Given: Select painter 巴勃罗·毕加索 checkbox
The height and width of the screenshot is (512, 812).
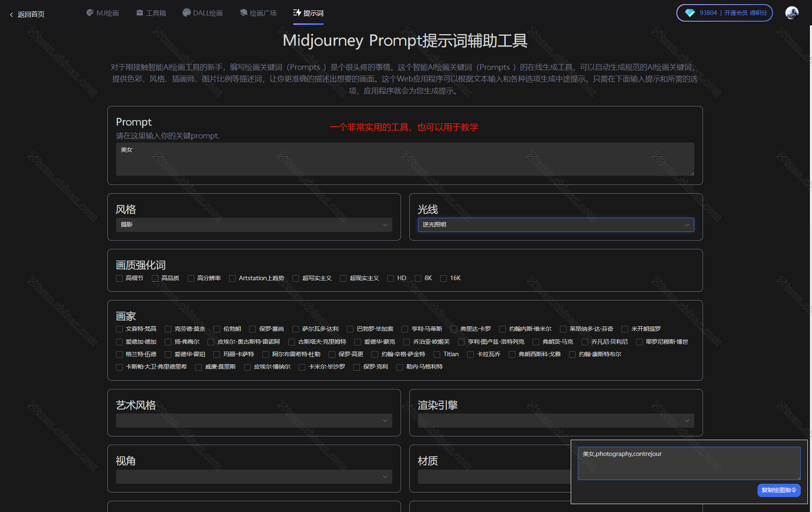Looking at the screenshot, I should (350, 329).
